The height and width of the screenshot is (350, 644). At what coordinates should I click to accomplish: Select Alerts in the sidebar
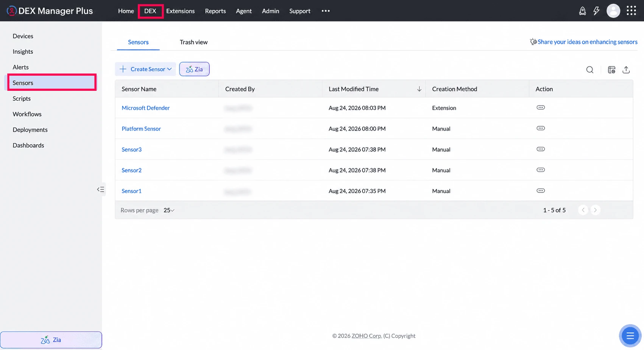(20, 67)
